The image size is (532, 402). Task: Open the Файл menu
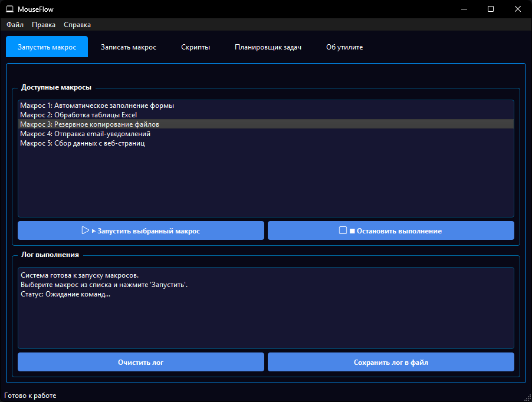[x=15, y=25]
